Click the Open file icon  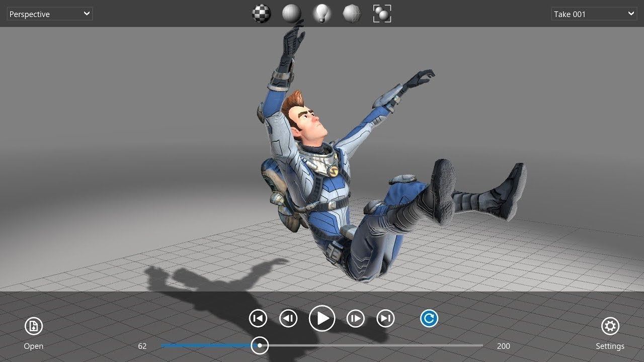(x=34, y=326)
